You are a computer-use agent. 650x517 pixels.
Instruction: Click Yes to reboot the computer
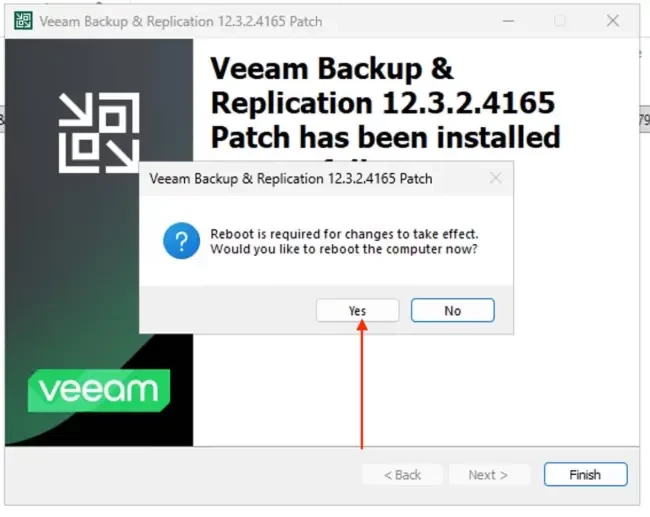(358, 311)
